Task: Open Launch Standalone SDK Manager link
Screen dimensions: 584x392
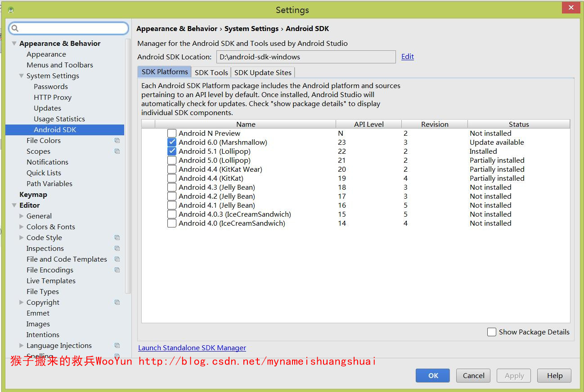Action: 192,348
